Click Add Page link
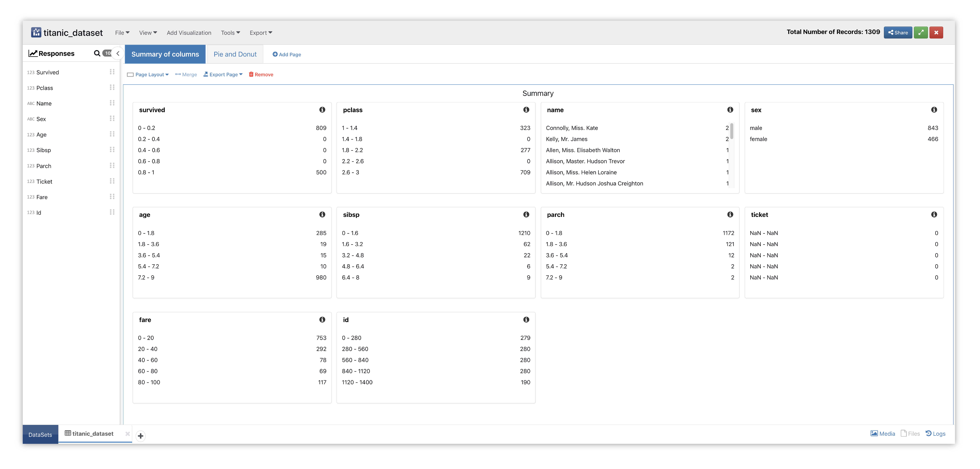 287,54
